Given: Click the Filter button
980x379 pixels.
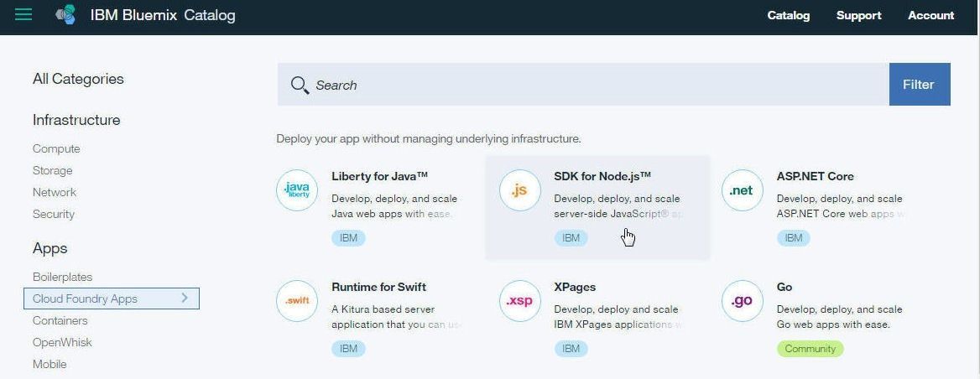Looking at the screenshot, I should pos(920,85).
